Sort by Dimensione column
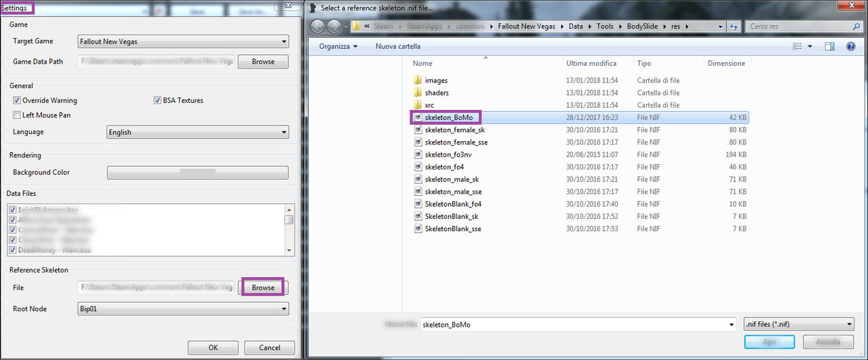The width and height of the screenshot is (868, 360). (x=727, y=63)
